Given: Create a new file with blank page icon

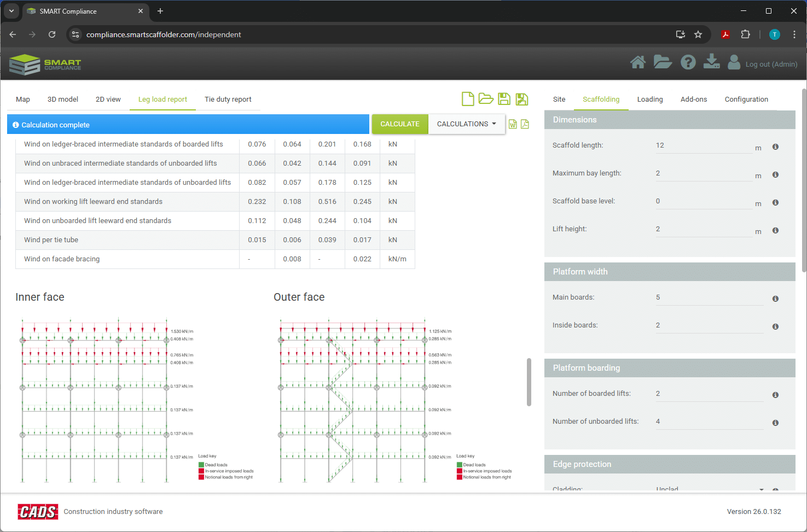Looking at the screenshot, I should [x=468, y=99].
